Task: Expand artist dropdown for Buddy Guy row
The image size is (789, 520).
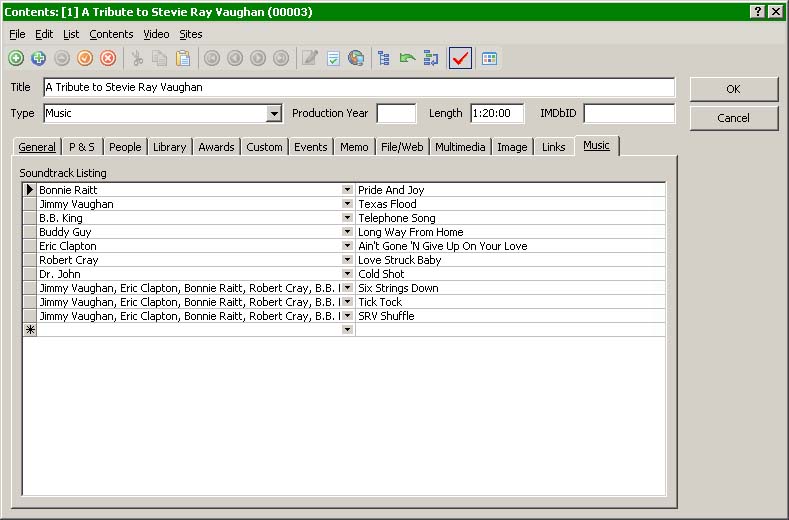Action: [x=347, y=232]
